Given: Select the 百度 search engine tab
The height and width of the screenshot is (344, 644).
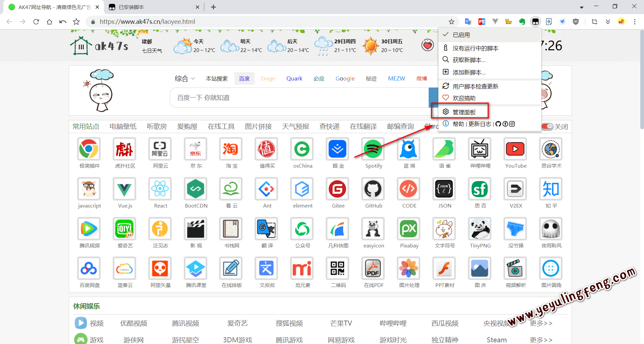Looking at the screenshot, I should (245, 78).
